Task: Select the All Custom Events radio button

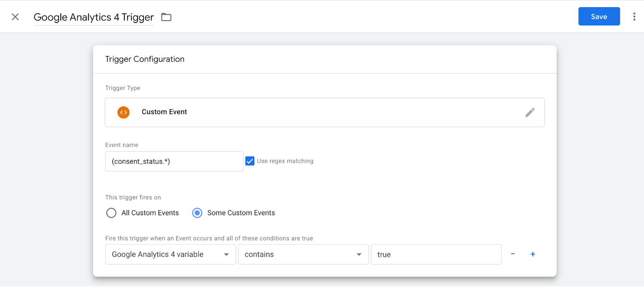Action: click(x=111, y=213)
